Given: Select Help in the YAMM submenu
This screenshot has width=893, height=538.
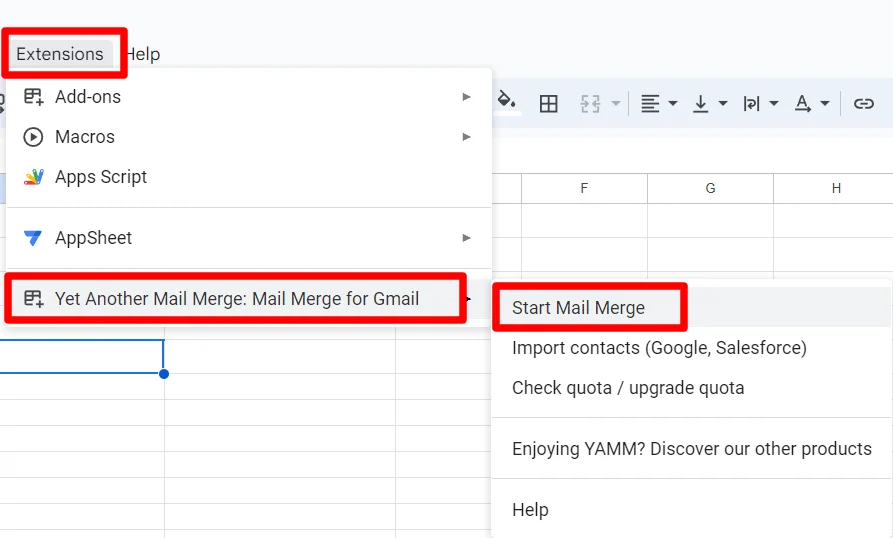Looking at the screenshot, I should [x=691, y=510].
